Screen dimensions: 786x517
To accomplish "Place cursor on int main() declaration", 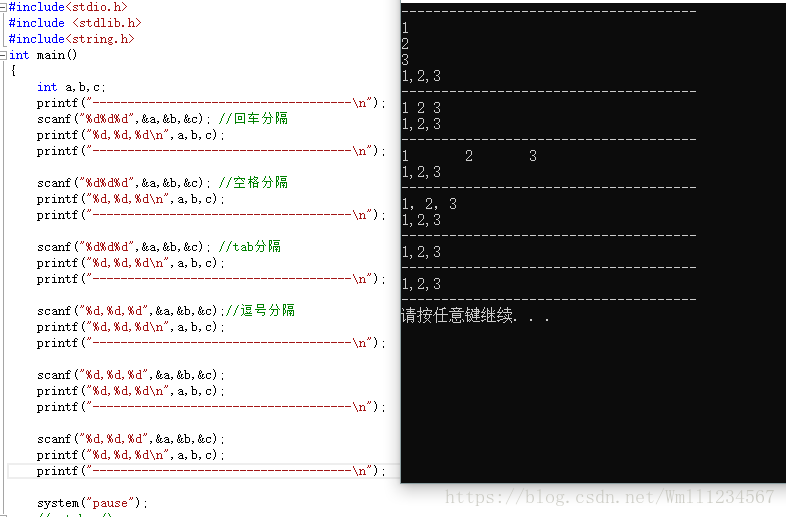I will [43, 55].
